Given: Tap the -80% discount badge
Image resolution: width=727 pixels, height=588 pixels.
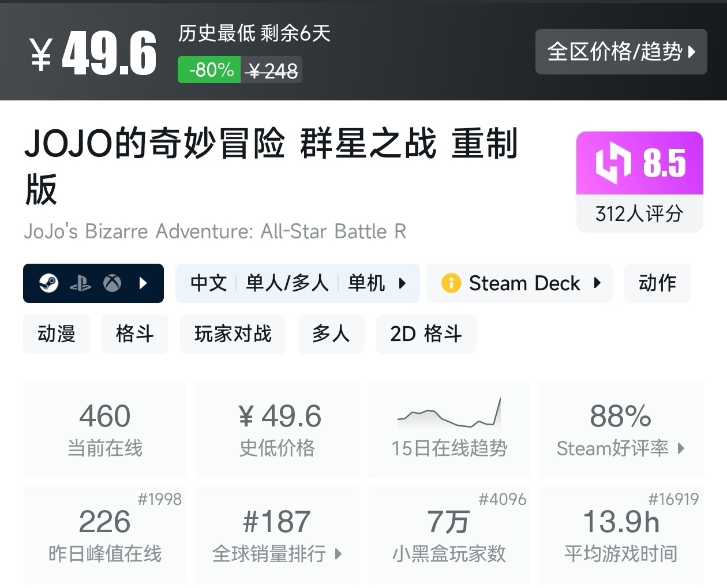Looking at the screenshot, I should [209, 70].
